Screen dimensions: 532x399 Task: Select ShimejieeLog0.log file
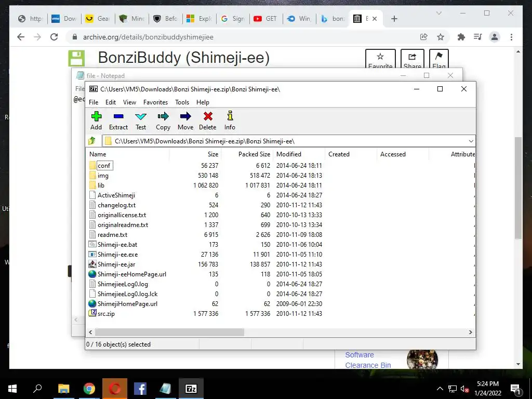118,284
